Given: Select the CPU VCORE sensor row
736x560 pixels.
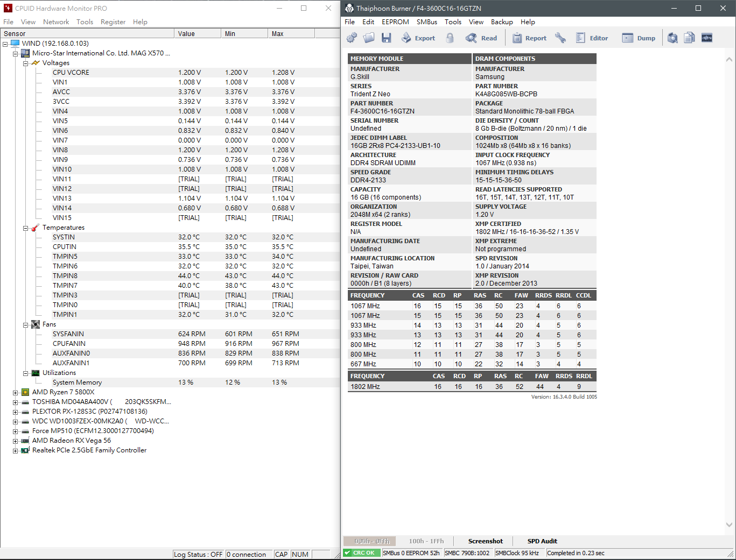Looking at the screenshot, I should pyautogui.click(x=170, y=73).
